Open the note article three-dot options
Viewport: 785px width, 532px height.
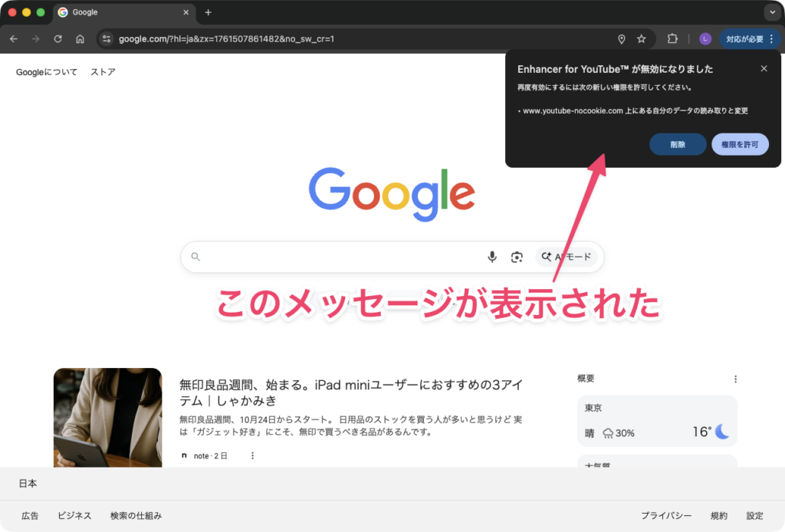pyautogui.click(x=252, y=455)
